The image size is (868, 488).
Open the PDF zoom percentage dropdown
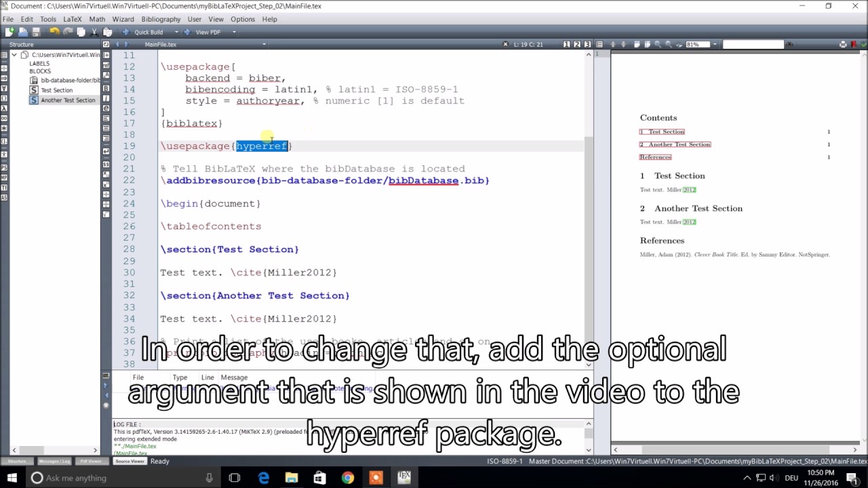pyautogui.click(x=715, y=44)
